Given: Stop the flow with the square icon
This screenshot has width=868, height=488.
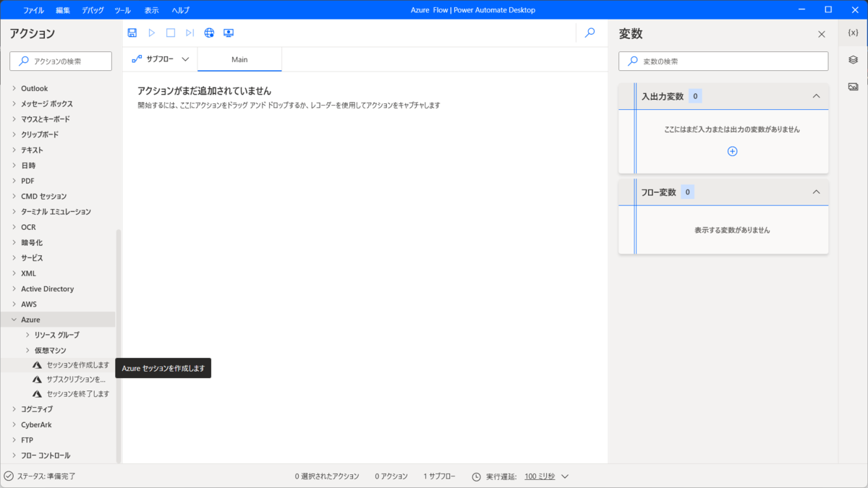Looking at the screenshot, I should pos(171,33).
